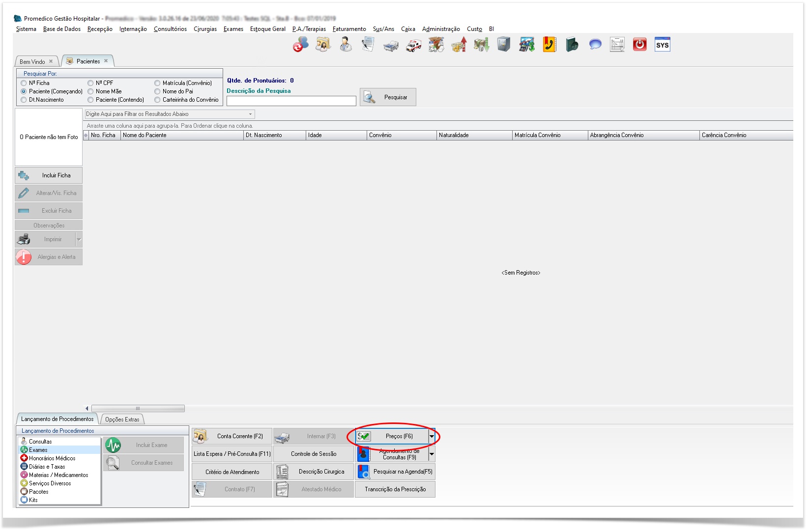Select the Nome Mãe search option
The image size is (810, 532).
(90, 91)
